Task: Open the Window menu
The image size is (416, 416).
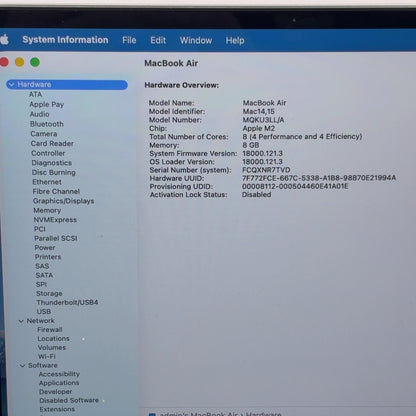Action: [196, 41]
